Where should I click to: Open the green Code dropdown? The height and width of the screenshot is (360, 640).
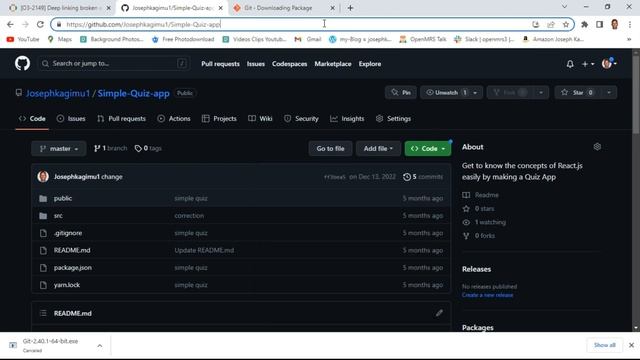[428, 149]
